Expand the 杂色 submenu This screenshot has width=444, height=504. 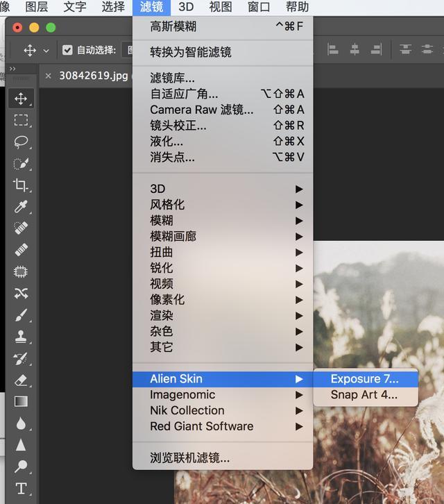223,331
